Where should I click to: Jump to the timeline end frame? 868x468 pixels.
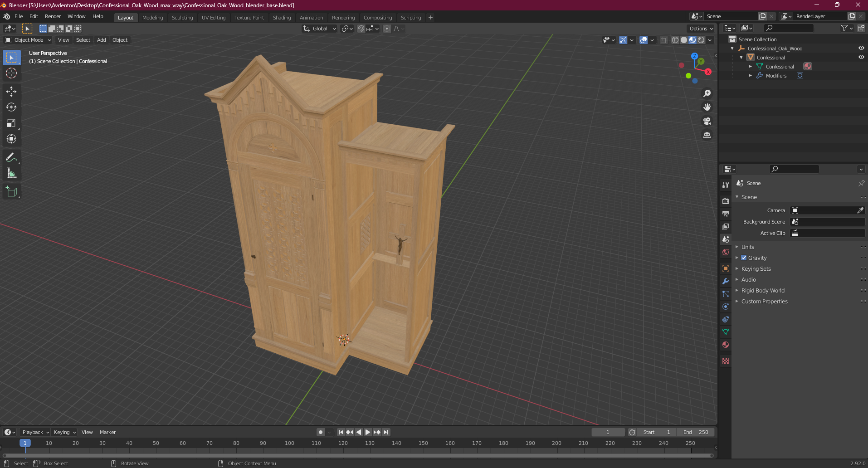click(x=386, y=432)
